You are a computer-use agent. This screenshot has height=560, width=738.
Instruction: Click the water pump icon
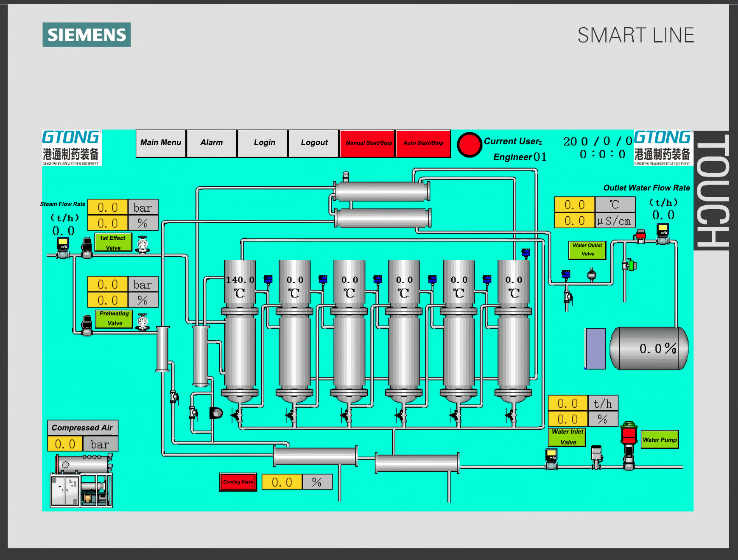click(629, 445)
